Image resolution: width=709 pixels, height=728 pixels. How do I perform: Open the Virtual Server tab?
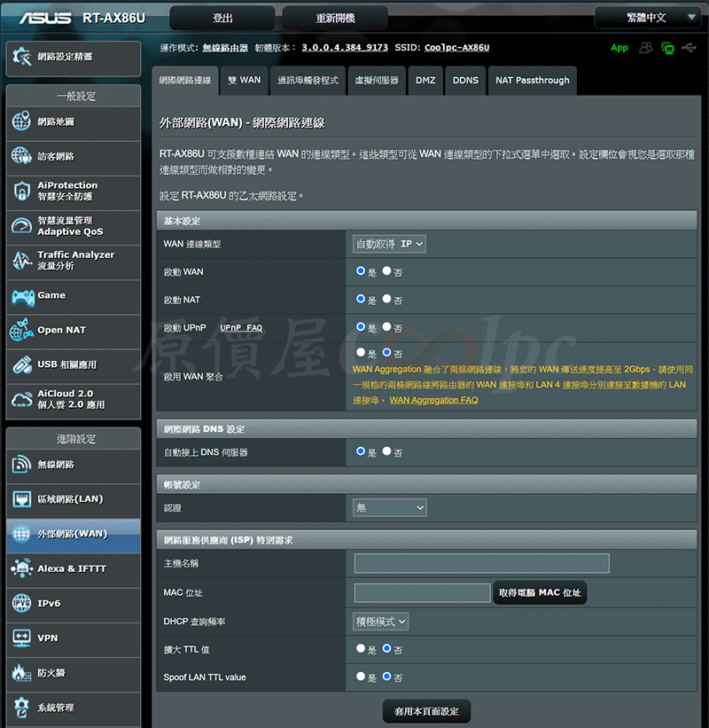point(377,81)
